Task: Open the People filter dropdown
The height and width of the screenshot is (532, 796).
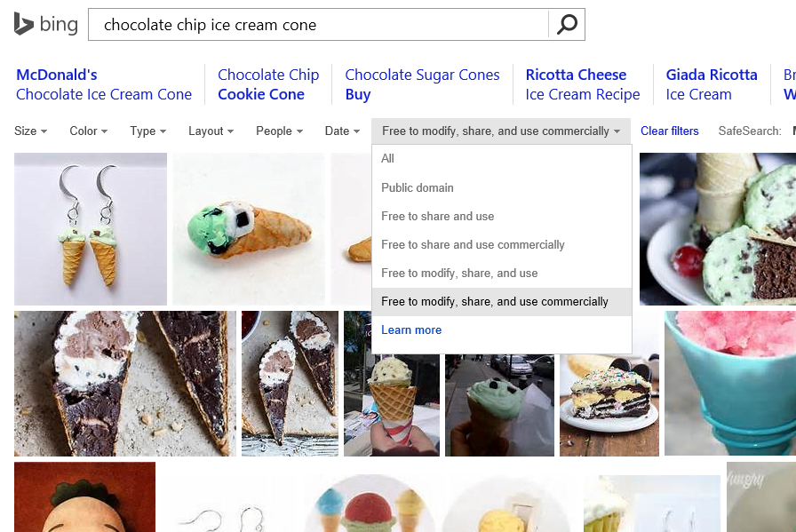Action: 279,131
